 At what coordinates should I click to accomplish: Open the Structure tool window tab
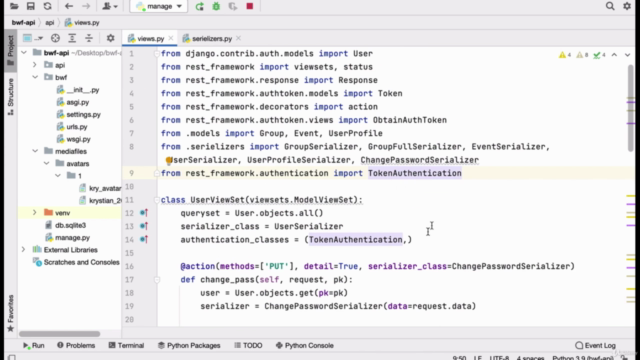coord(11,97)
